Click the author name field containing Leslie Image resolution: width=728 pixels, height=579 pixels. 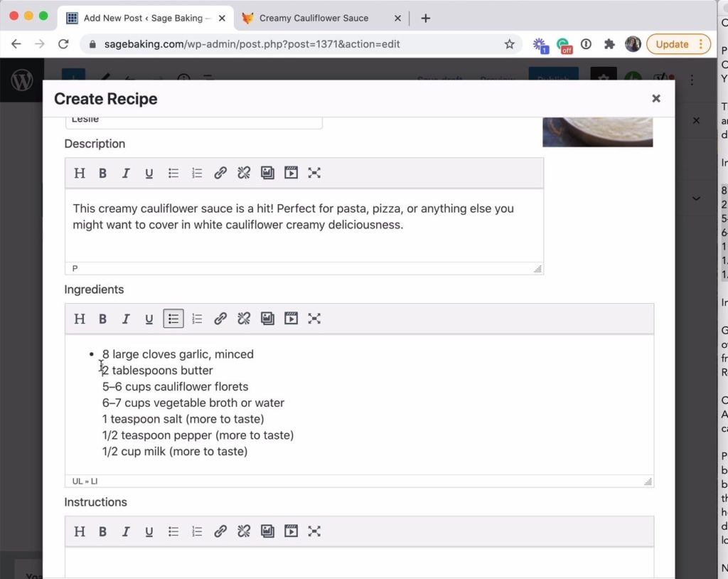[x=193, y=122]
